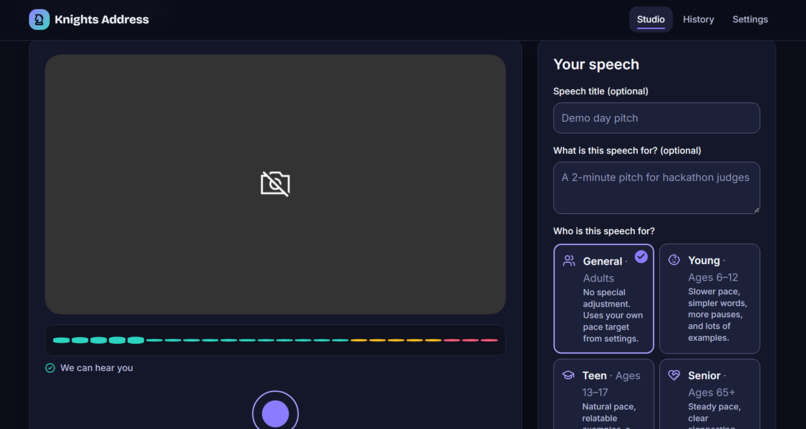Click the graduation cap icon on the Teen card
806x429 pixels.
click(x=568, y=375)
